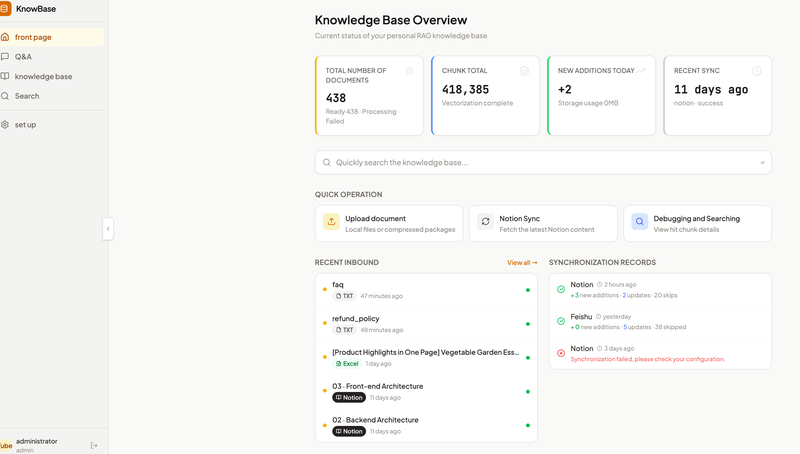
Task: Click the green status dot on refund_policy row
Action: pos(528,324)
